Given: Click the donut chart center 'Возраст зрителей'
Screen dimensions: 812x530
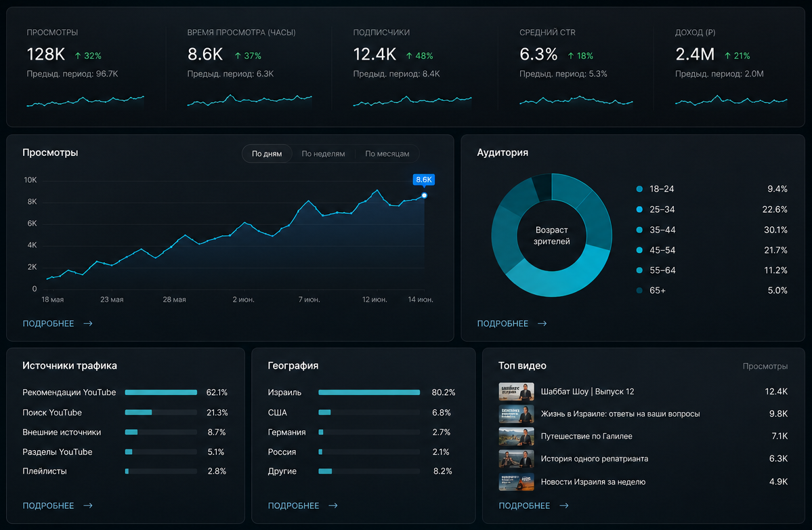Looking at the screenshot, I should point(551,236).
